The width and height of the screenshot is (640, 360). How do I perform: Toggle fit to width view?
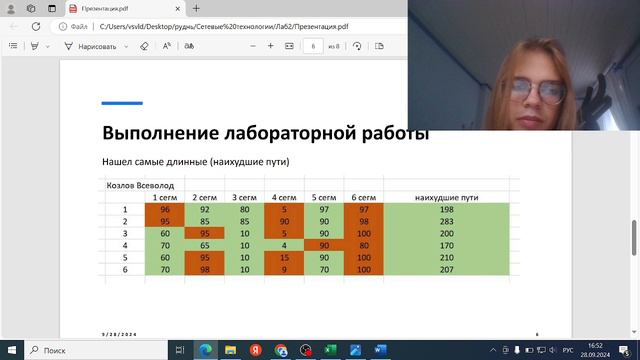[x=289, y=46]
